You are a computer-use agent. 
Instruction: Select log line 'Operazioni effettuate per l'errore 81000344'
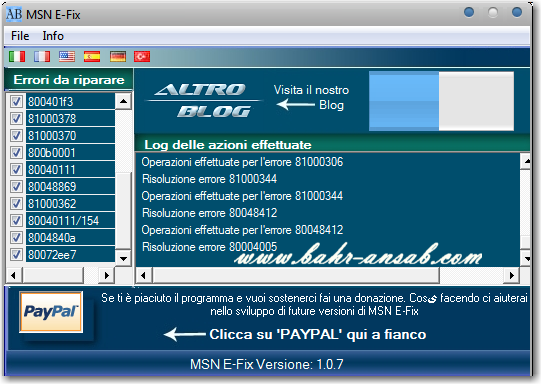click(242, 196)
